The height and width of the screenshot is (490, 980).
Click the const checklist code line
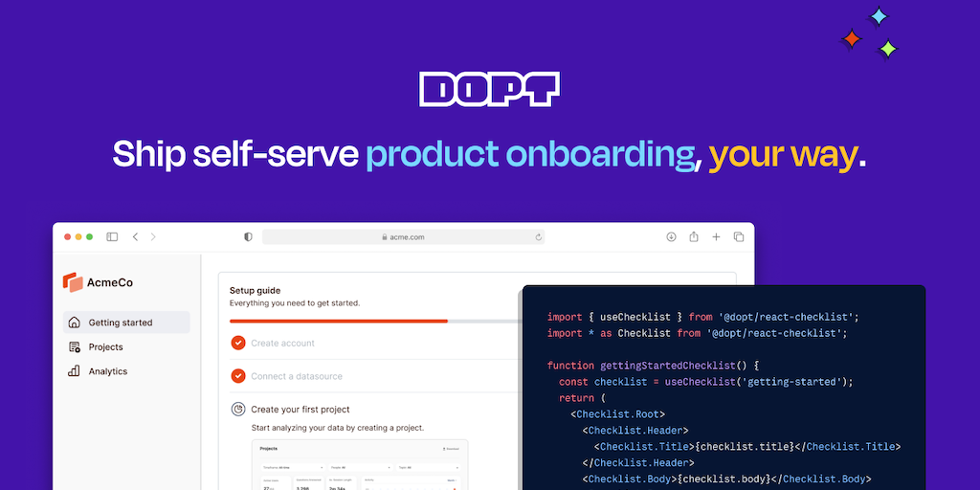pos(705,382)
